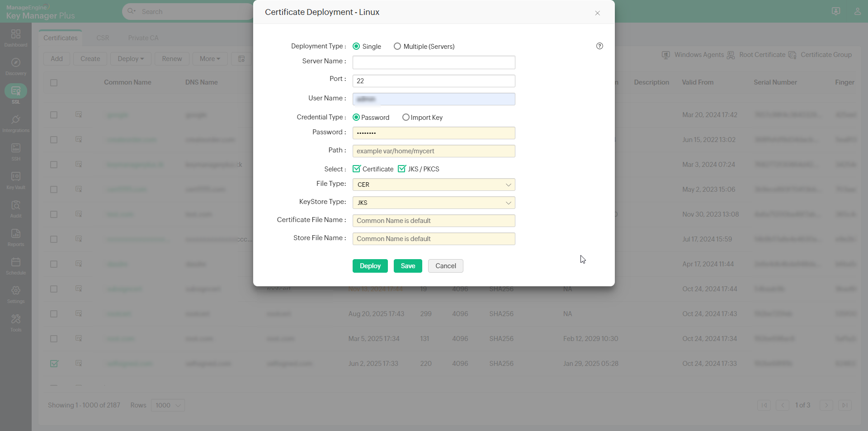Close the Certificate Deployment dialog
The height and width of the screenshot is (431, 868).
click(x=597, y=13)
